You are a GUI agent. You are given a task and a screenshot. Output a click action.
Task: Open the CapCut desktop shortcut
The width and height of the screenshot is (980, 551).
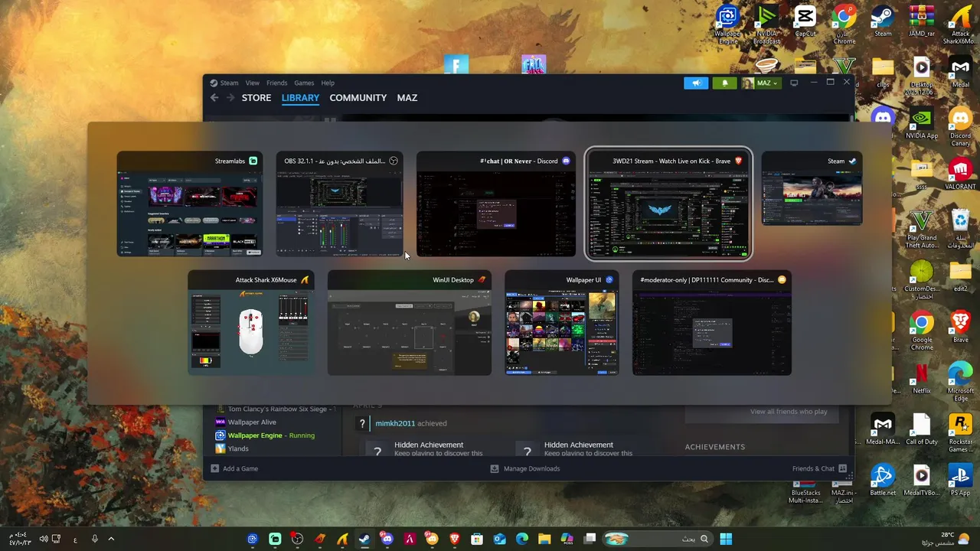(x=805, y=21)
